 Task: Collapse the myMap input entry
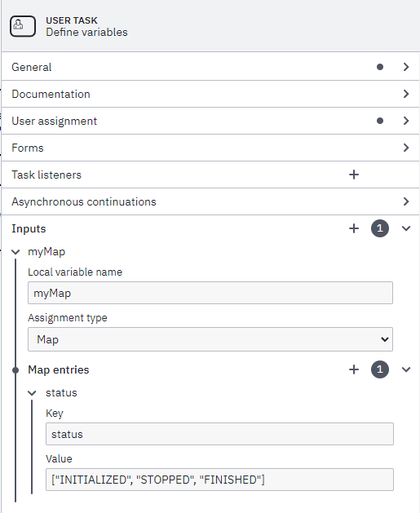point(15,252)
